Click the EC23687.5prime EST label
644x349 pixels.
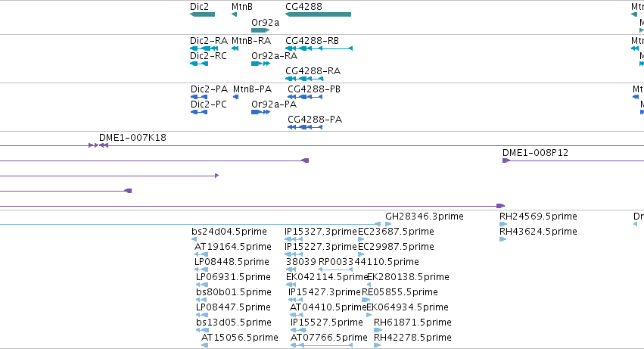[x=396, y=232]
